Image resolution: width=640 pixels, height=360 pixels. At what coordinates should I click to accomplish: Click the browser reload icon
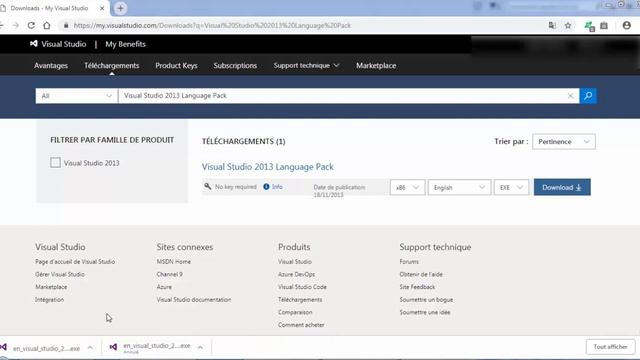pyautogui.click(x=31, y=25)
